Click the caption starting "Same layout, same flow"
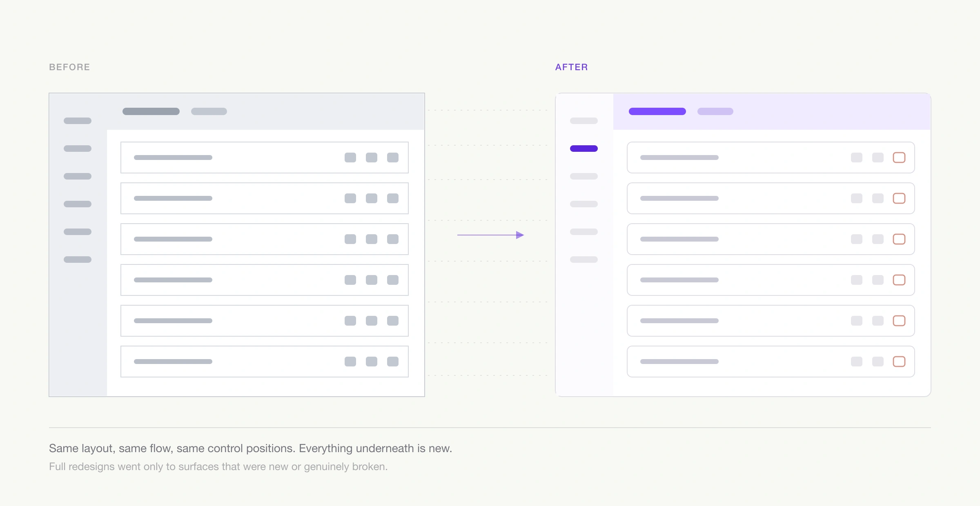Image resolution: width=980 pixels, height=506 pixels. pos(250,448)
